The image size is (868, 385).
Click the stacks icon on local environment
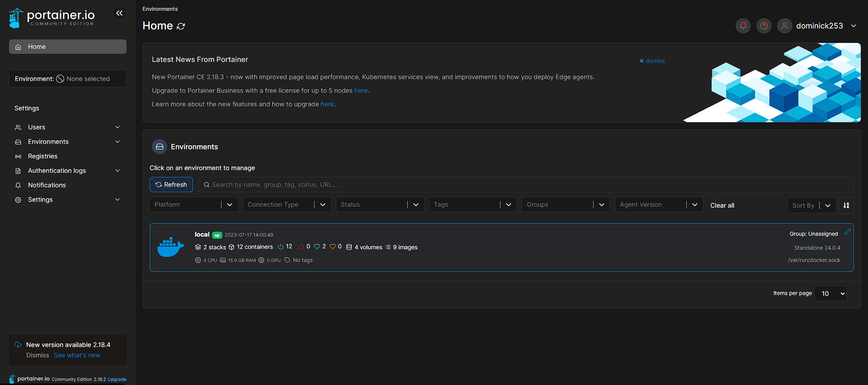point(198,247)
